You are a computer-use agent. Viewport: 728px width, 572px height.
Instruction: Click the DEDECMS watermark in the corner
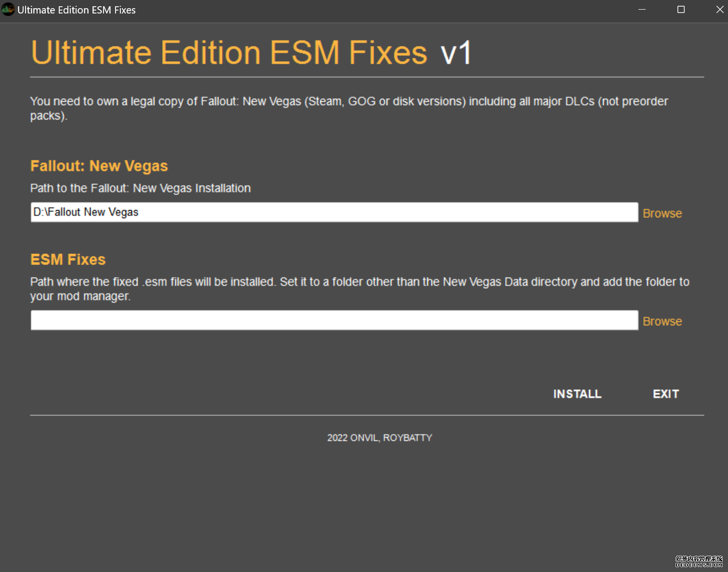click(x=699, y=562)
